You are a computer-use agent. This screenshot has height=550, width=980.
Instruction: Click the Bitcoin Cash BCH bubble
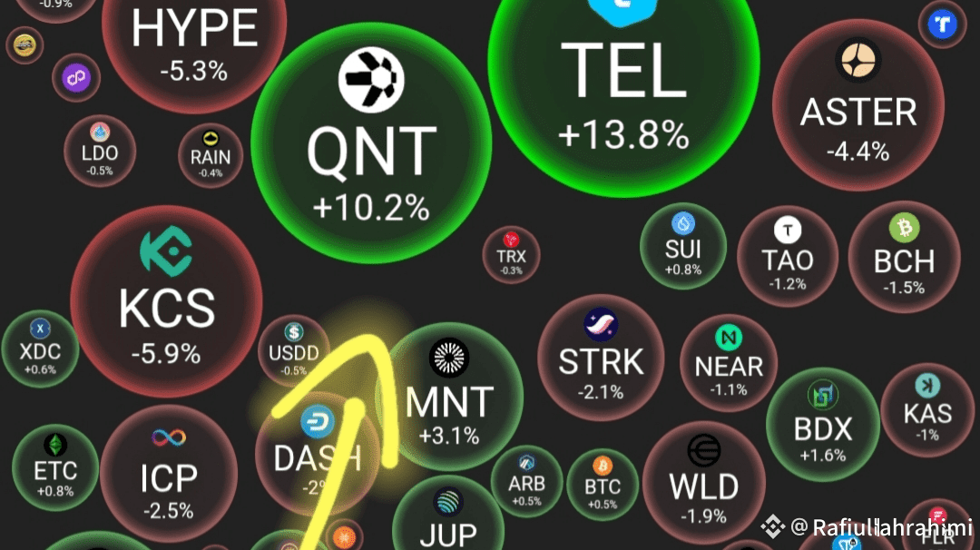click(904, 256)
